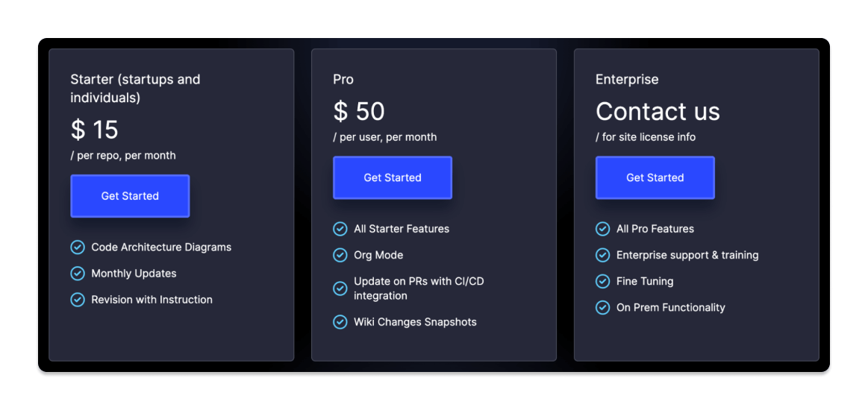Click checkmark icon next to Monthly Updates
This screenshot has height=410, width=868.
click(78, 273)
